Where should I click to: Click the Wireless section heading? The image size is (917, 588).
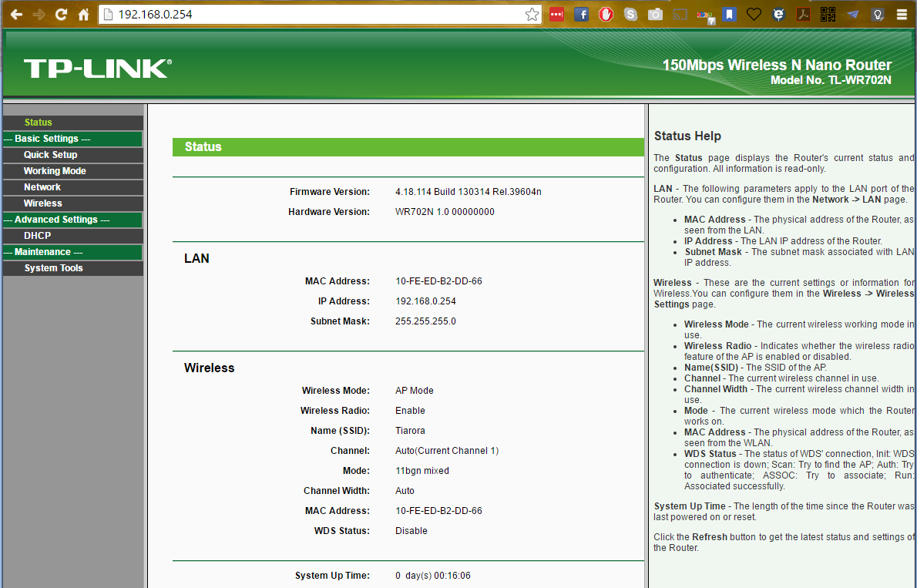tap(210, 368)
